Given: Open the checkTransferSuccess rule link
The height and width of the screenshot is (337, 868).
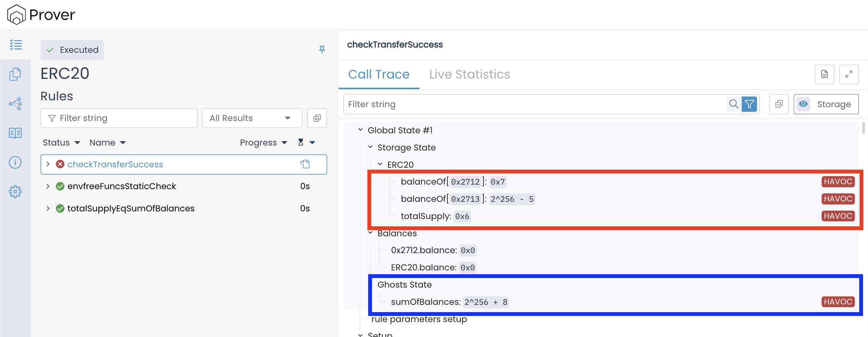Looking at the screenshot, I should [x=115, y=164].
